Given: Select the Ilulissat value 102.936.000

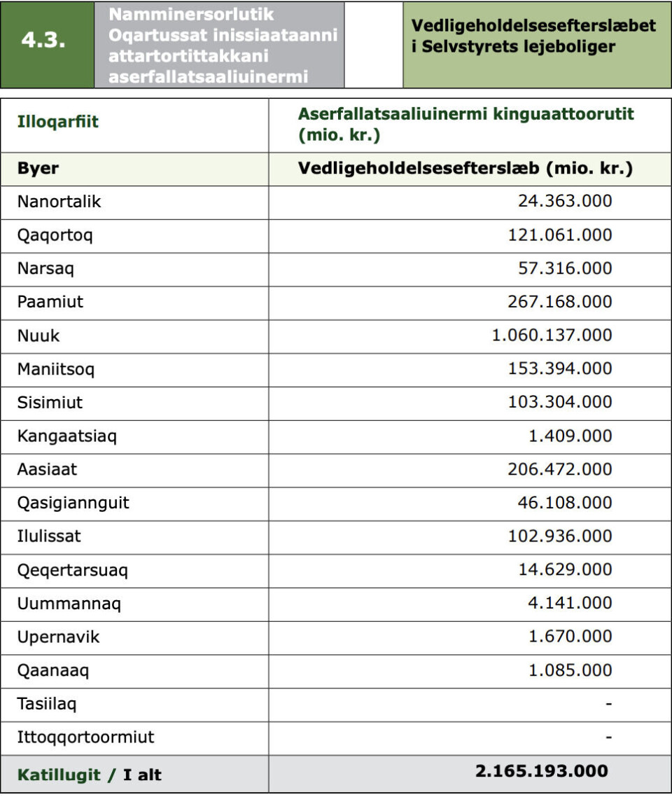Looking at the screenshot, I should point(559,536).
